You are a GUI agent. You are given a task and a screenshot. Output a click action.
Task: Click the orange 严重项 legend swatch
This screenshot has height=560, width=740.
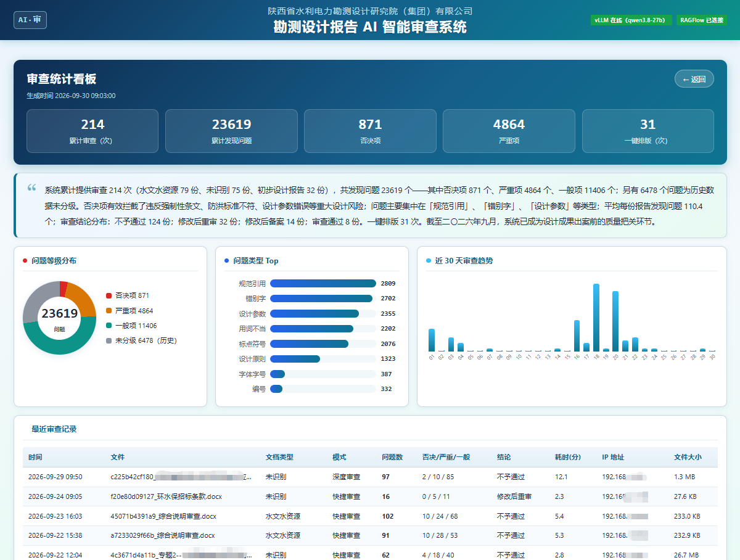109,311
